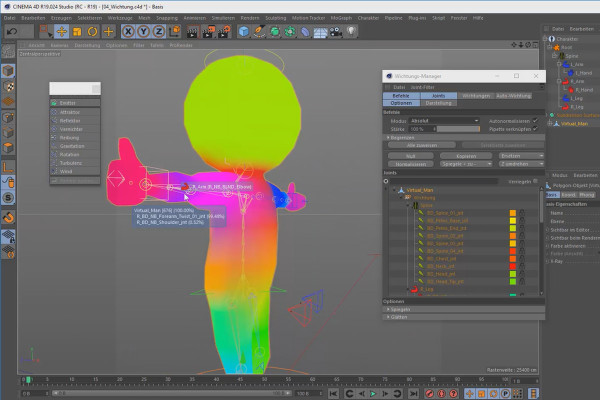Viewport: 600px width, 400px height.
Task: Click the Stärke 100 % input field
Action: click(422, 129)
